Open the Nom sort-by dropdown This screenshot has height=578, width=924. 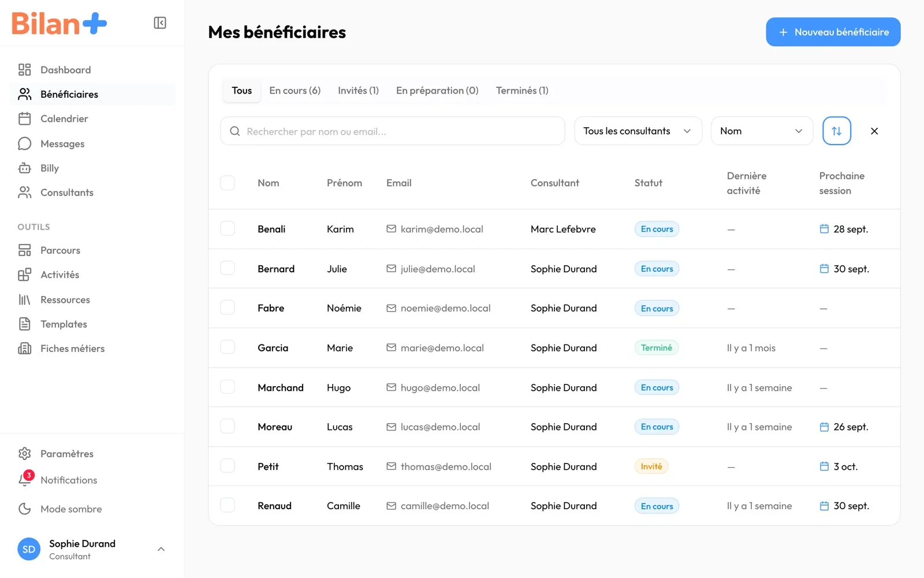(762, 131)
